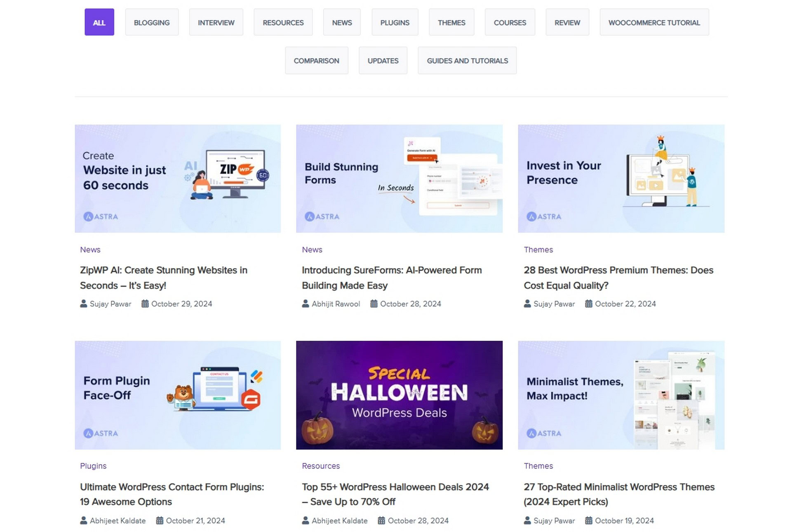The image size is (804, 532).
Task: Click calendar icon on Halloween Deals post
Action: pos(382,520)
